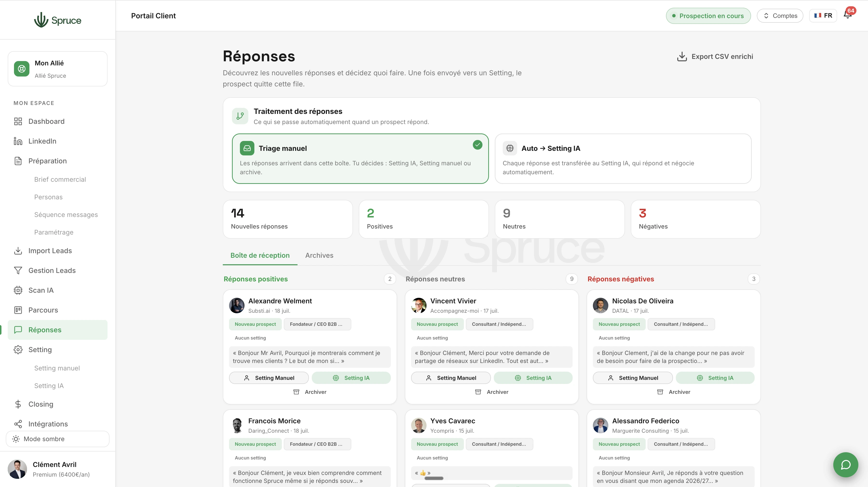Click the 14 Nouvelles réponses stat card
868x487 pixels.
tap(288, 219)
